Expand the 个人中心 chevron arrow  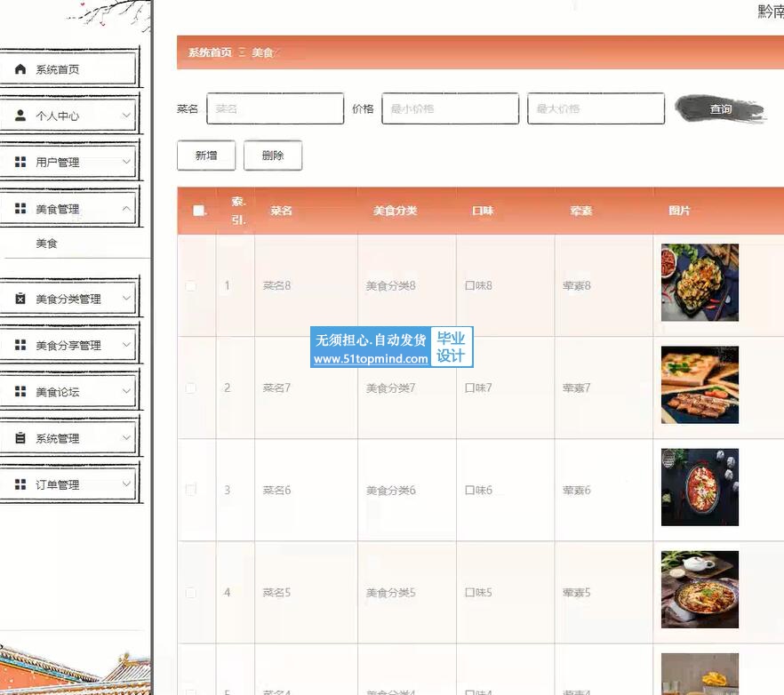pyautogui.click(x=126, y=116)
